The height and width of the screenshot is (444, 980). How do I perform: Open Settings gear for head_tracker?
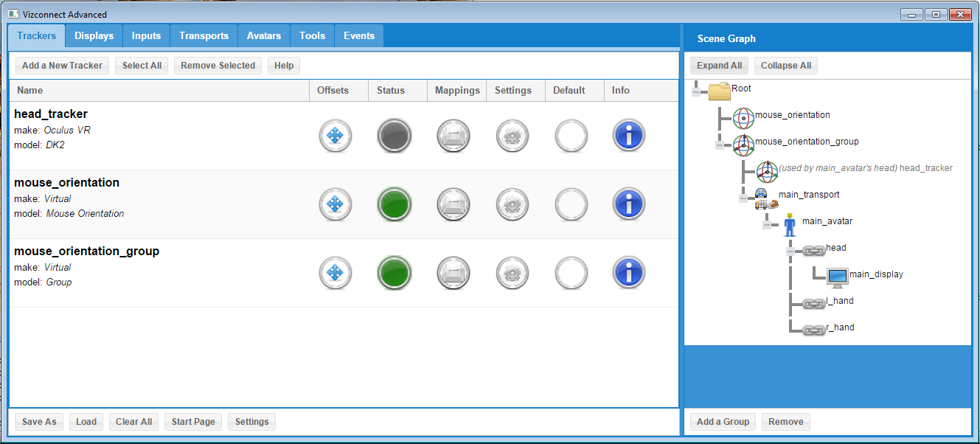pyautogui.click(x=512, y=136)
